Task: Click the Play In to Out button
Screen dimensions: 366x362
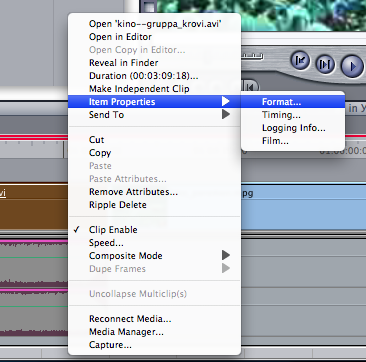Action: 325,63
